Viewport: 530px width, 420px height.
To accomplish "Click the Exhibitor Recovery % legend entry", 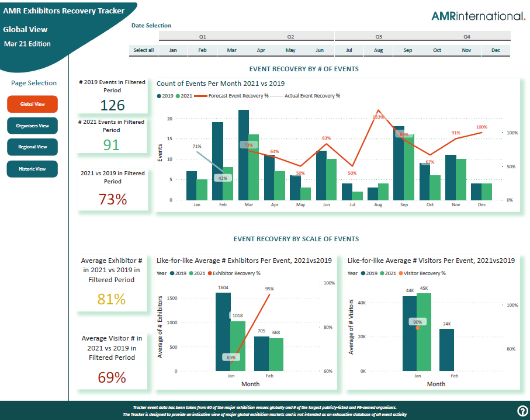I will point(234,273).
